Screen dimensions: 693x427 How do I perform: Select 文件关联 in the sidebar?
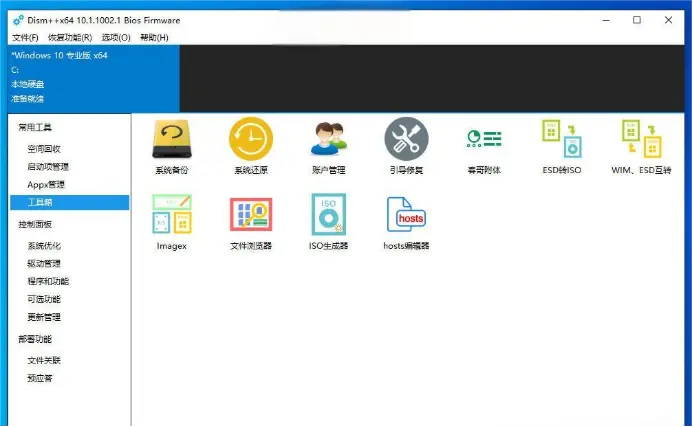tap(44, 360)
